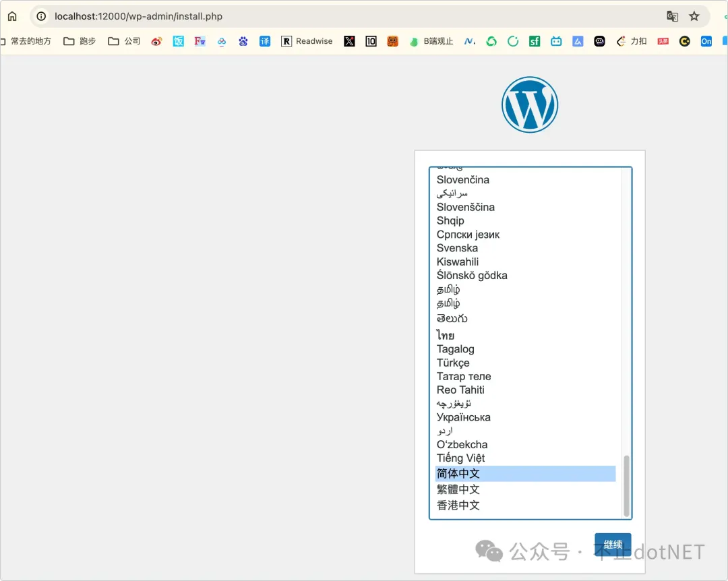Expand the 常去的地方 bookmark folder
This screenshot has height=581, width=728.
(27, 41)
